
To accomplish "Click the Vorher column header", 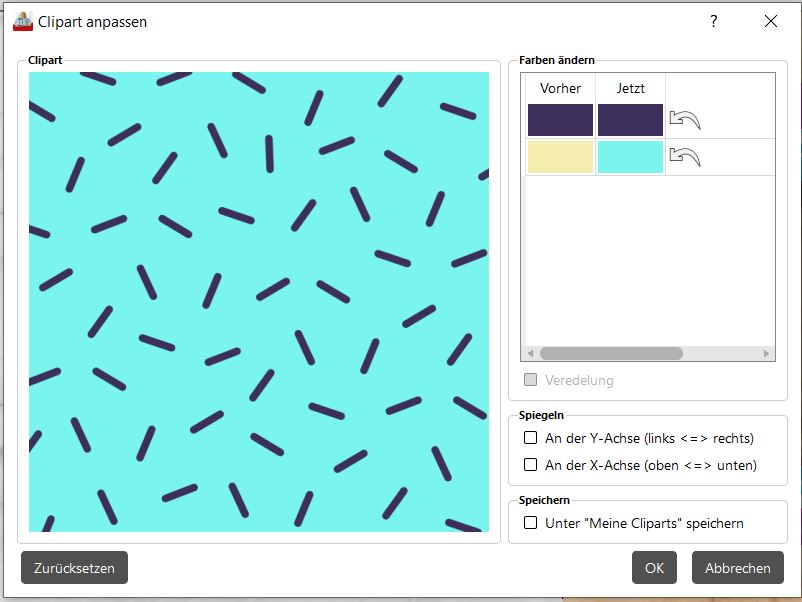I will click(x=560, y=88).
